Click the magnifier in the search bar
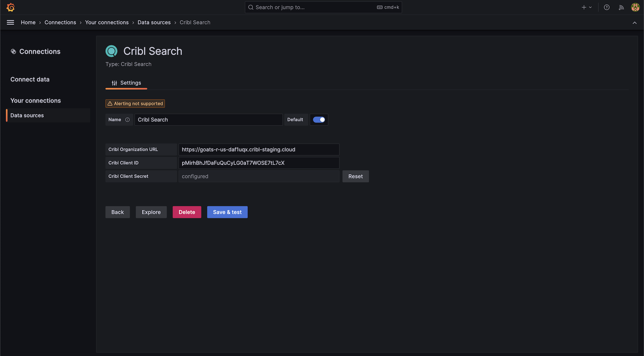The image size is (644, 356). (x=250, y=7)
